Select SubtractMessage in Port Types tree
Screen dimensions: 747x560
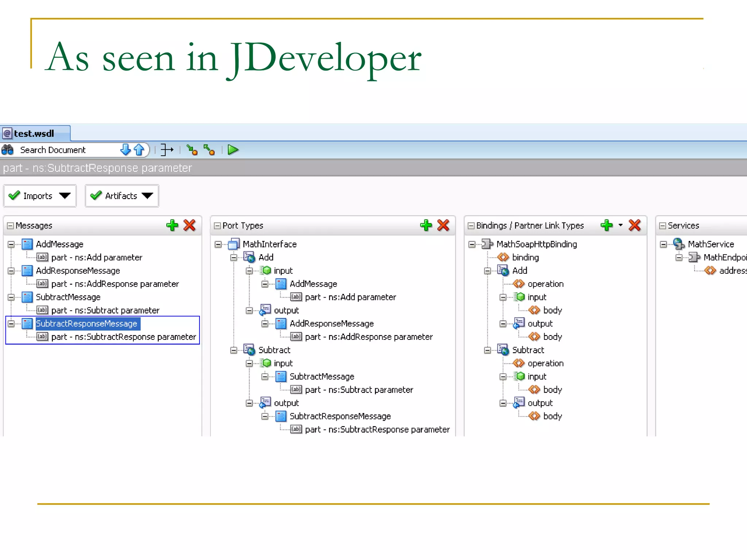pyautogui.click(x=322, y=377)
